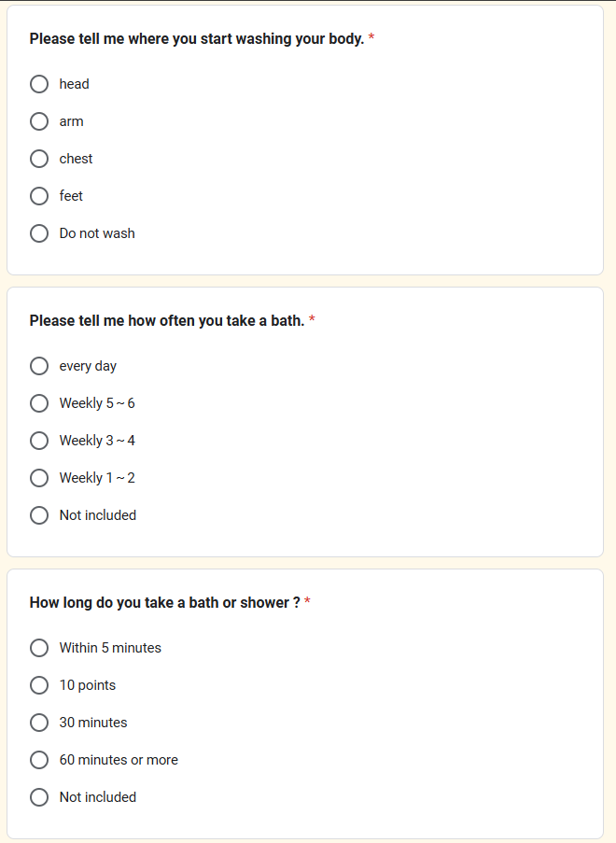Choose the '60 minutes or more' option
This screenshot has height=843, width=616.
[x=39, y=760]
